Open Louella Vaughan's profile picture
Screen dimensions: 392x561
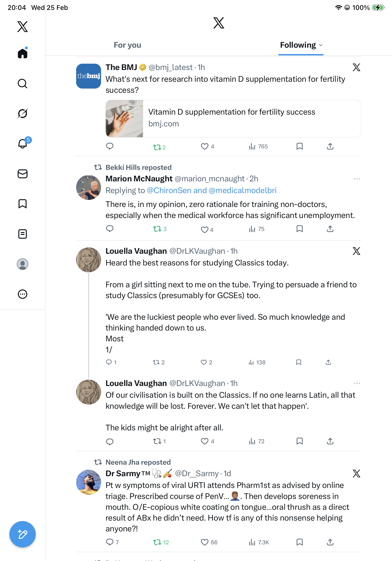click(88, 260)
